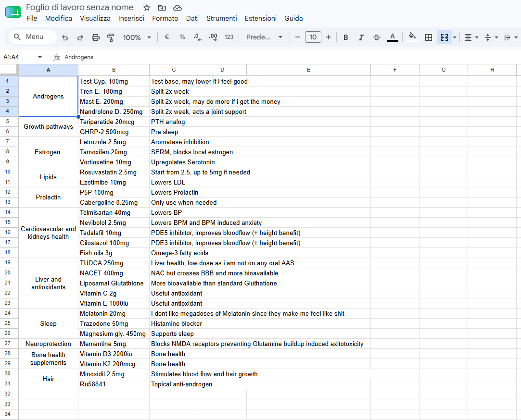Expand the font family dropdown

coord(264,37)
